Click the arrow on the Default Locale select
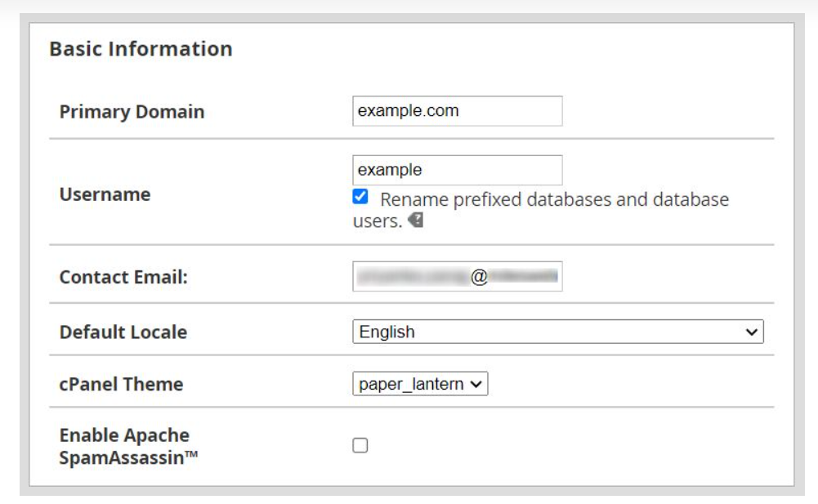 click(751, 332)
